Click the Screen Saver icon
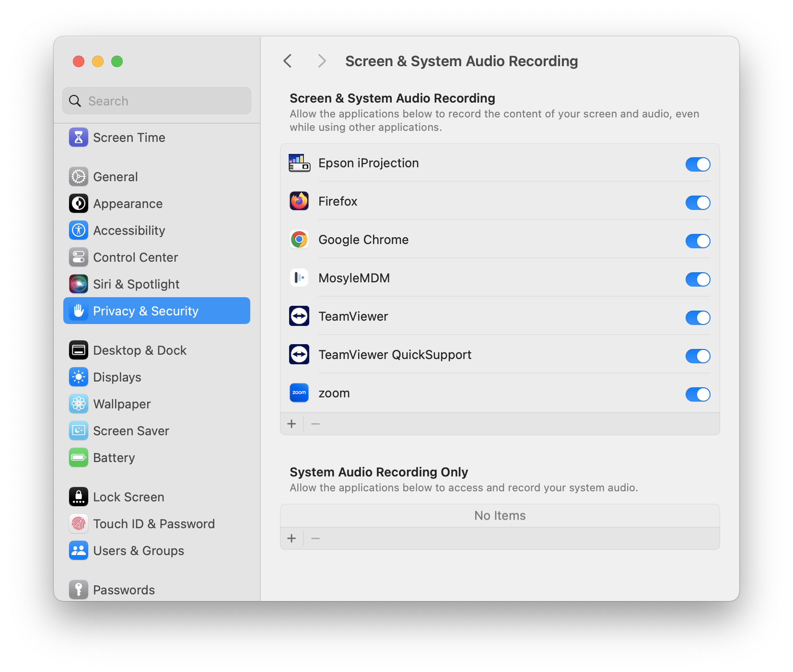 click(79, 431)
